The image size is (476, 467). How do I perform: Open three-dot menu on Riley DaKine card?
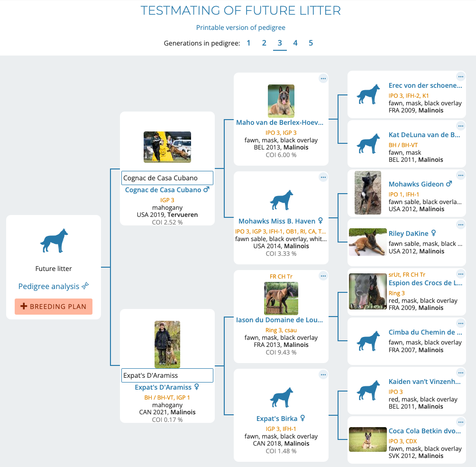(x=460, y=225)
